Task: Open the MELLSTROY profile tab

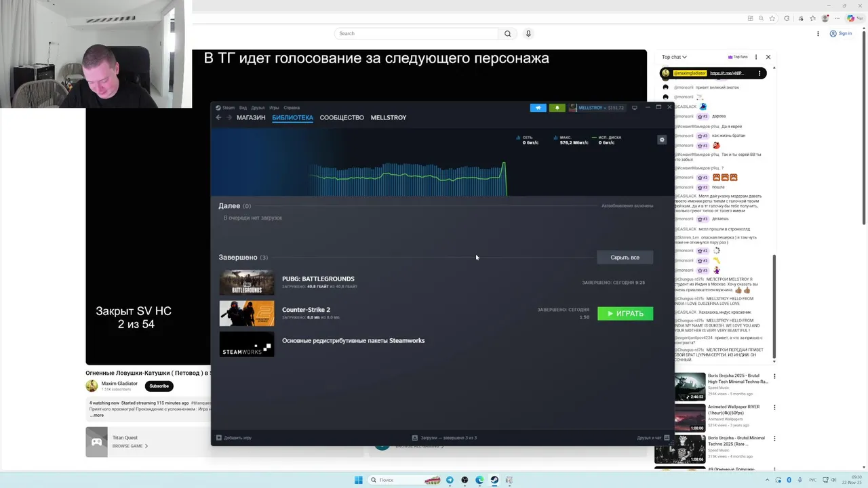Action: [x=389, y=117]
